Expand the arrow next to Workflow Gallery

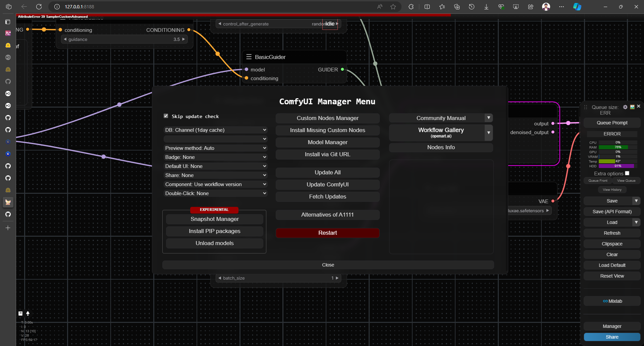[489, 133]
